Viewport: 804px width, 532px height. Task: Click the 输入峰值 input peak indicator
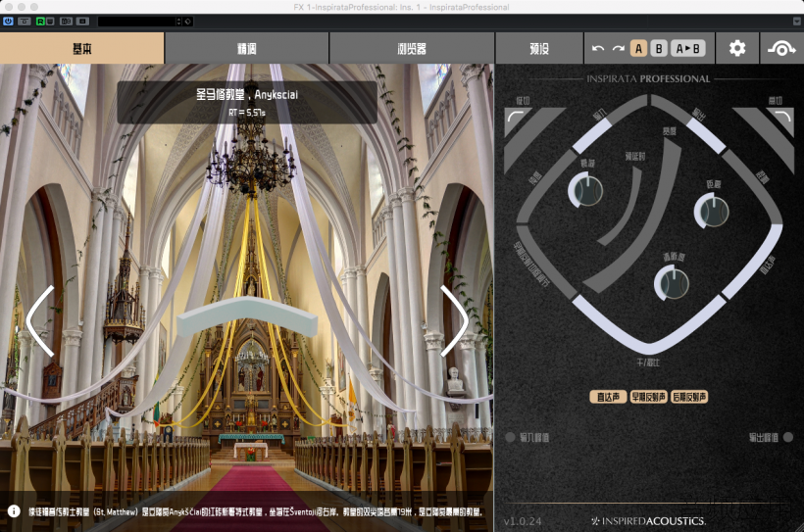click(510, 437)
